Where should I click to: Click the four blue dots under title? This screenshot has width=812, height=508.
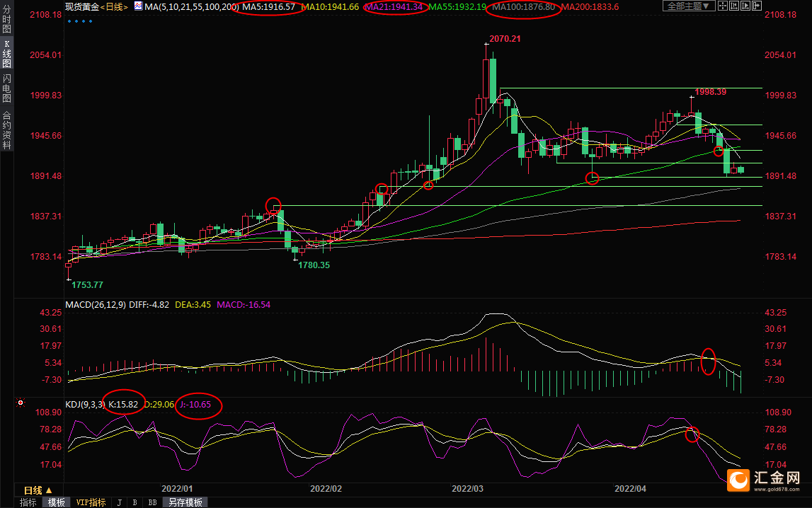pyautogui.click(x=80, y=21)
